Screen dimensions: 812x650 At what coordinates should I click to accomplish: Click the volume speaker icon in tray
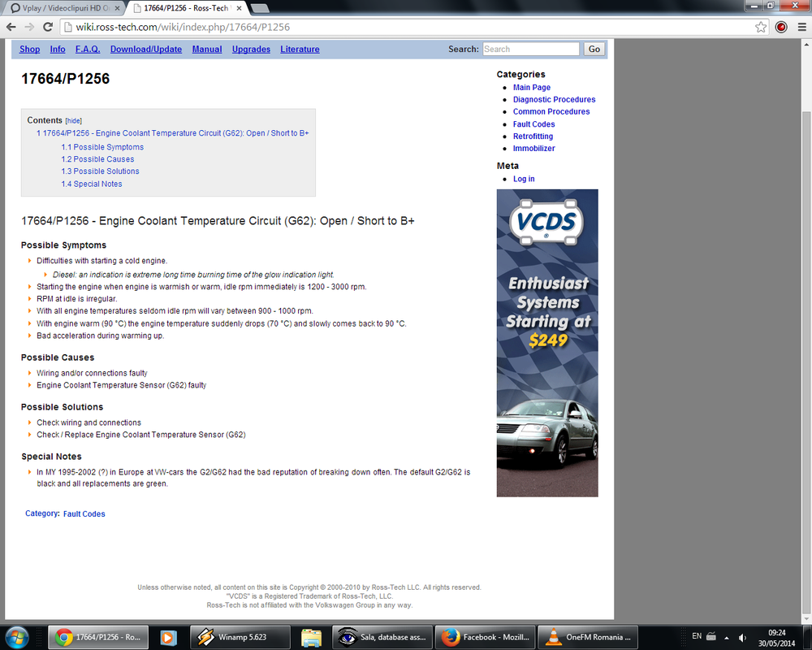click(742, 637)
